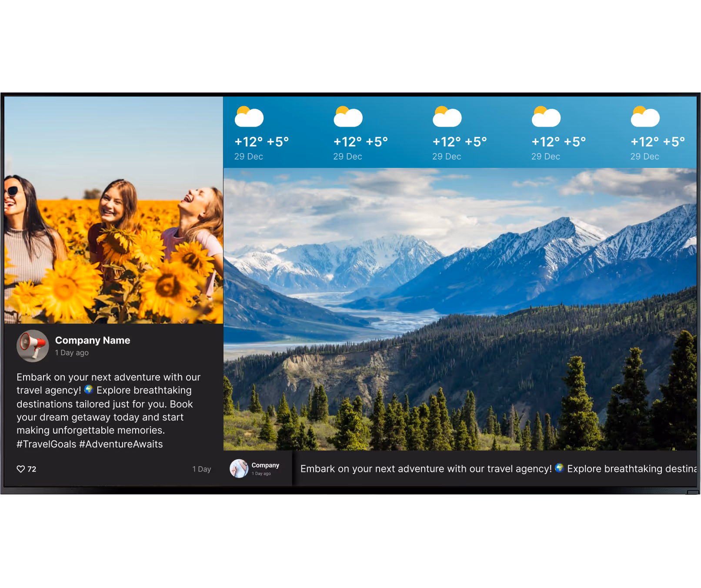This screenshot has height=588, width=701.
Task: Click the round avatar in the bottom ticker
Action: click(239, 468)
